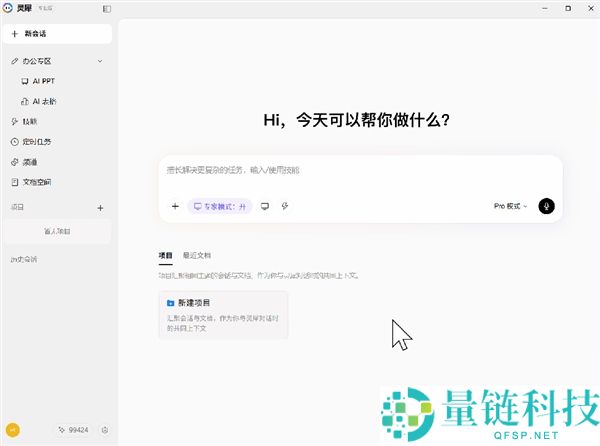Start voice input with microphone button
Viewport: 600px width, 446px height.
pyautogui.click(x=546, y=206)
